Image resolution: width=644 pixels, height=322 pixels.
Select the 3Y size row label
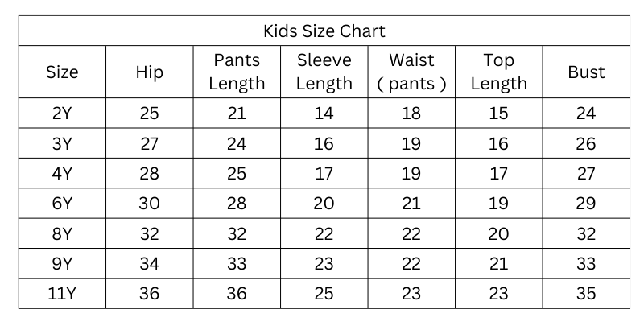62,143
